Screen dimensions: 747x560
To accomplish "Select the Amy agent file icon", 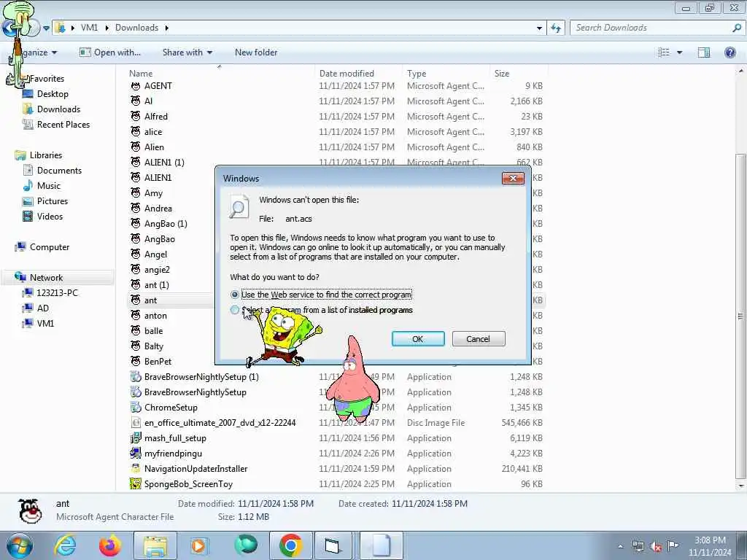I will [136, 192].
